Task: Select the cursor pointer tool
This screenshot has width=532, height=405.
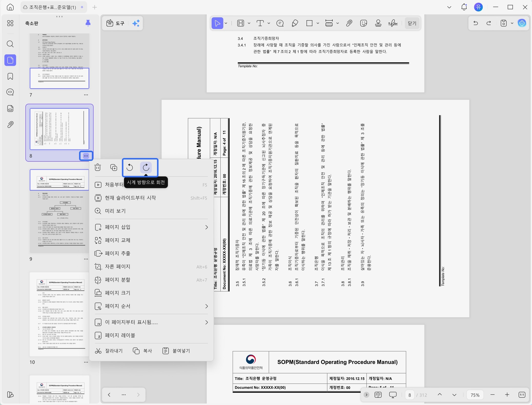Action: [217, 23]
